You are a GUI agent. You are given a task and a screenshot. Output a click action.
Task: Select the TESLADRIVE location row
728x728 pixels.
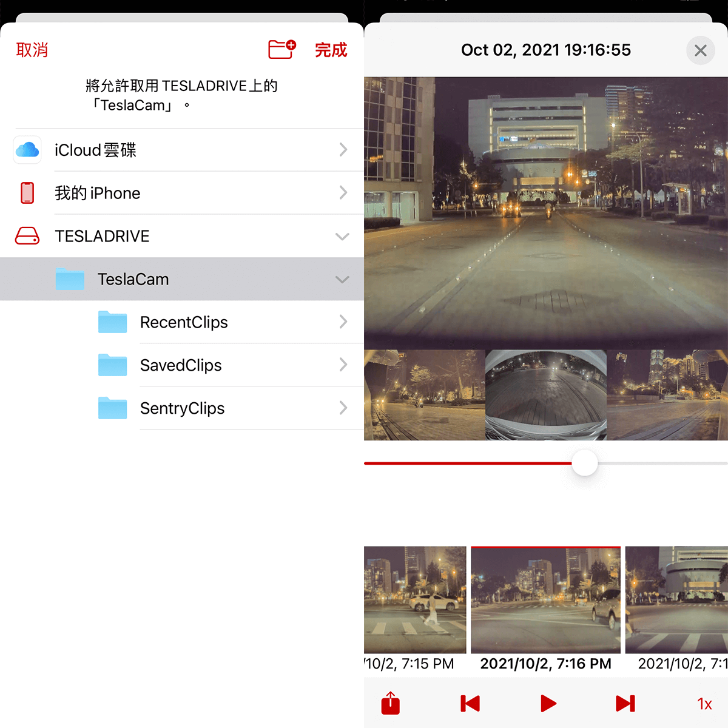tap(182, 236)
